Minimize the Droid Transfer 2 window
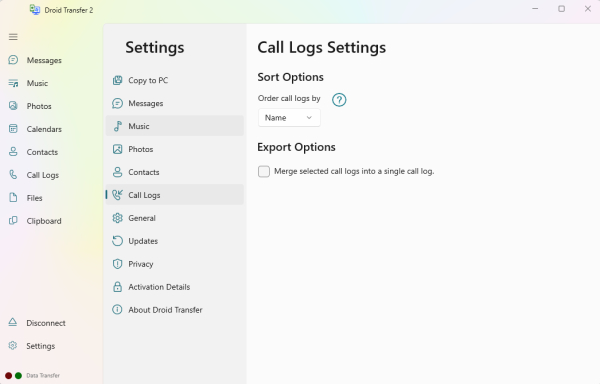The height and width of the screenshot is (384, 600). point(535,8)
